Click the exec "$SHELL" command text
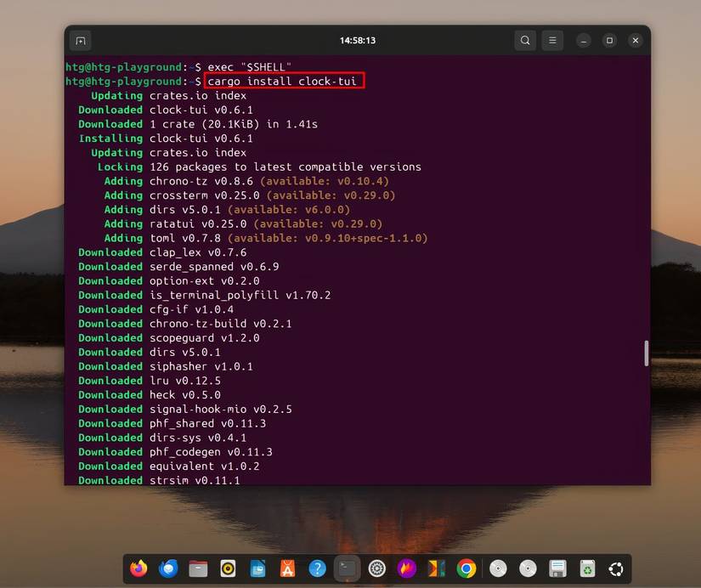 [x=249, y=67]
